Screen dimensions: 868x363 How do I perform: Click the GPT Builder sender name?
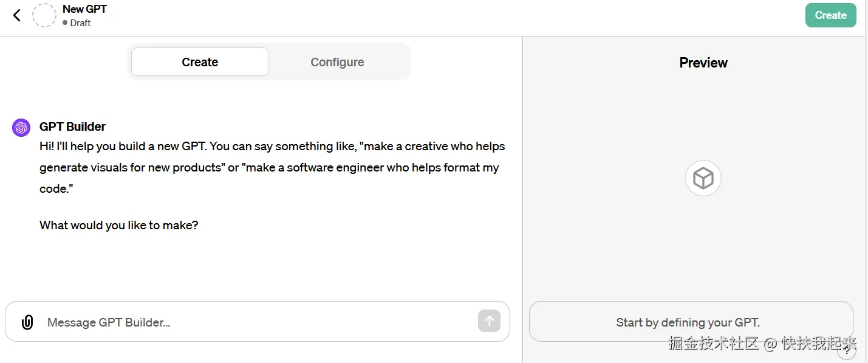[72, 126]
